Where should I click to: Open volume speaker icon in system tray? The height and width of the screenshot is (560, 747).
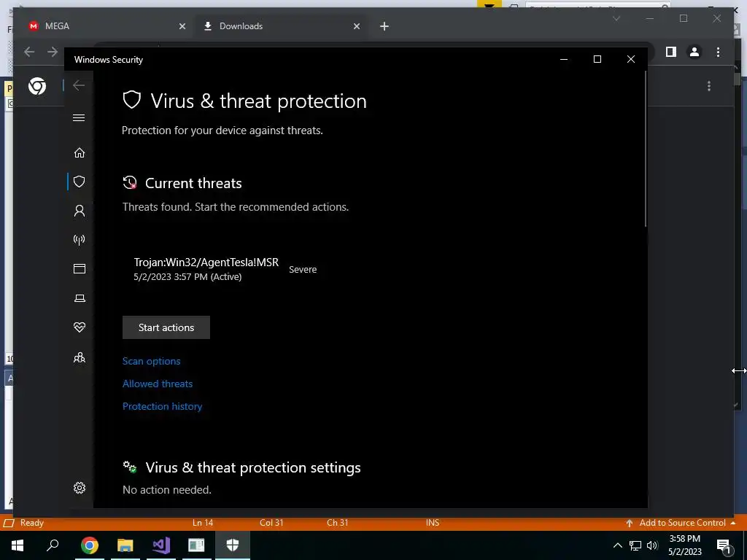652,545
